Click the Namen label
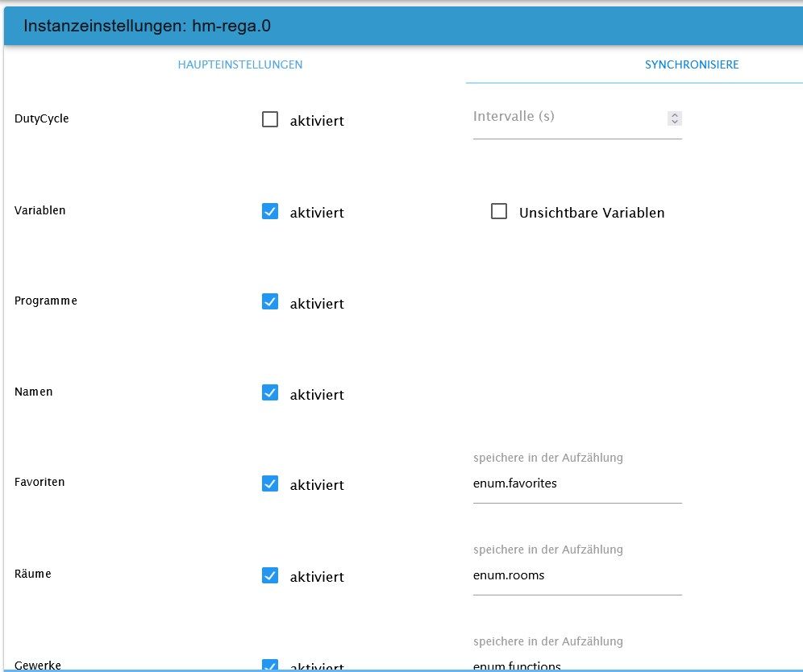 [33, 392]
